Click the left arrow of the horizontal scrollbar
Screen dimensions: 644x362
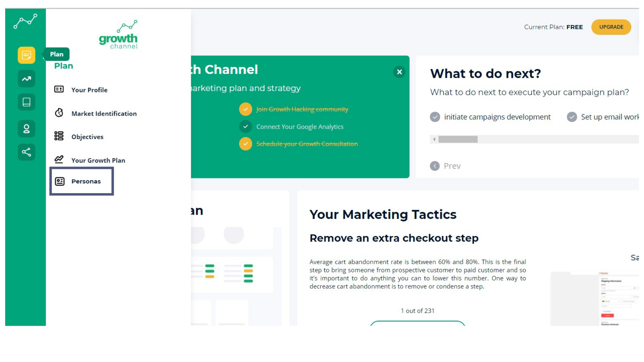(434, 139)
